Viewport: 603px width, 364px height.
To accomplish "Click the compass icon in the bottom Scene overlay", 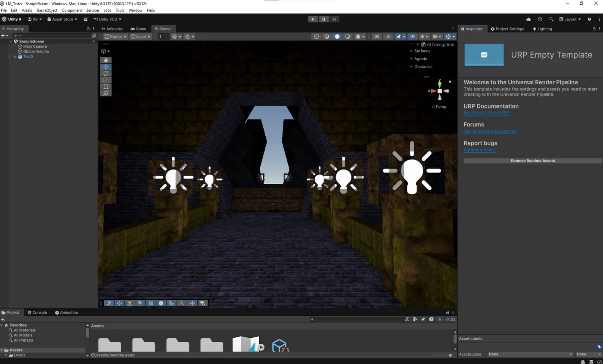I will (109, 303).
